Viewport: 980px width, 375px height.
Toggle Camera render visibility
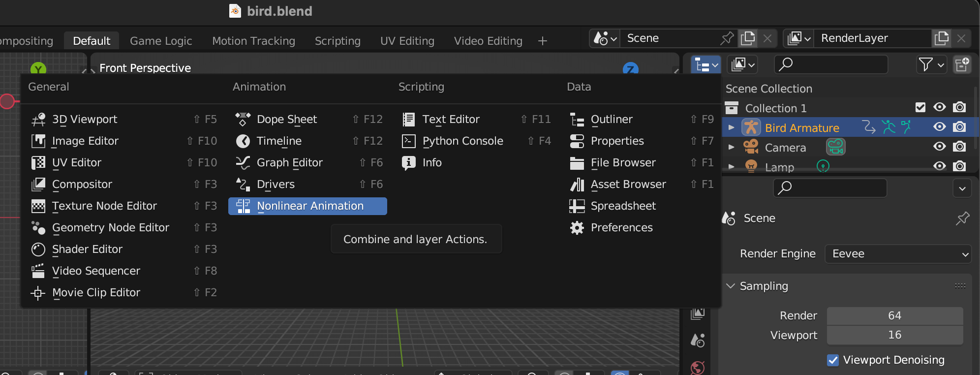(959, 147)
